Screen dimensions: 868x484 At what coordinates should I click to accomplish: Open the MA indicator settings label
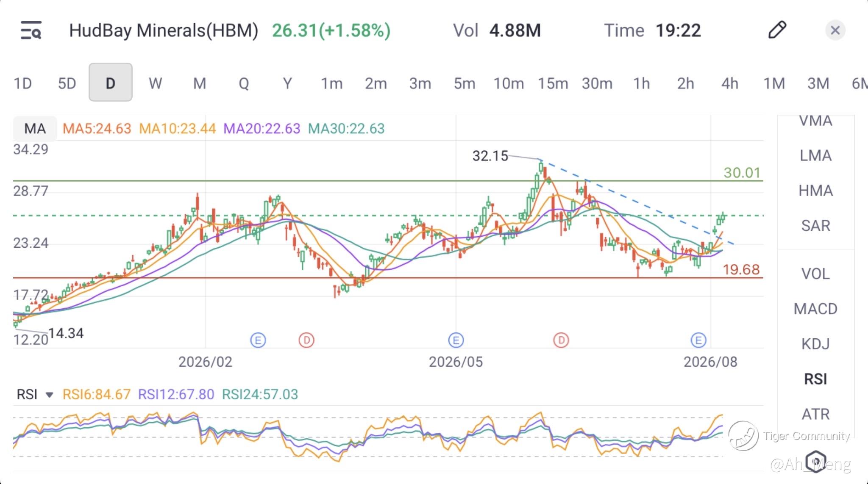coord(35,128)
